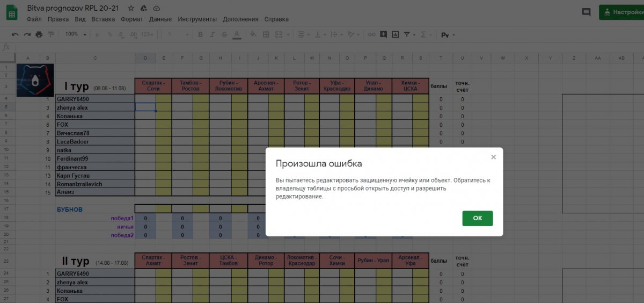
Task: Toggle bold formatting
Action: (200, 34)
